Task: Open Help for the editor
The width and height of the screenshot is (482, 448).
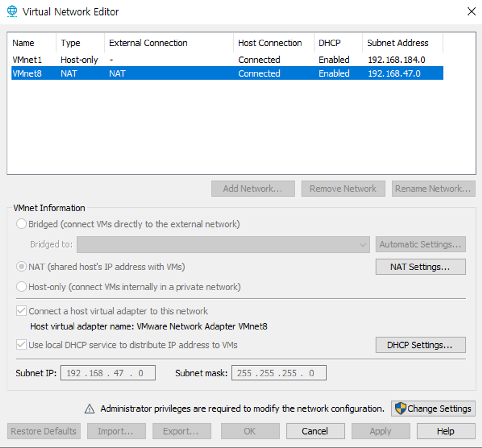Action: [446, 431]
